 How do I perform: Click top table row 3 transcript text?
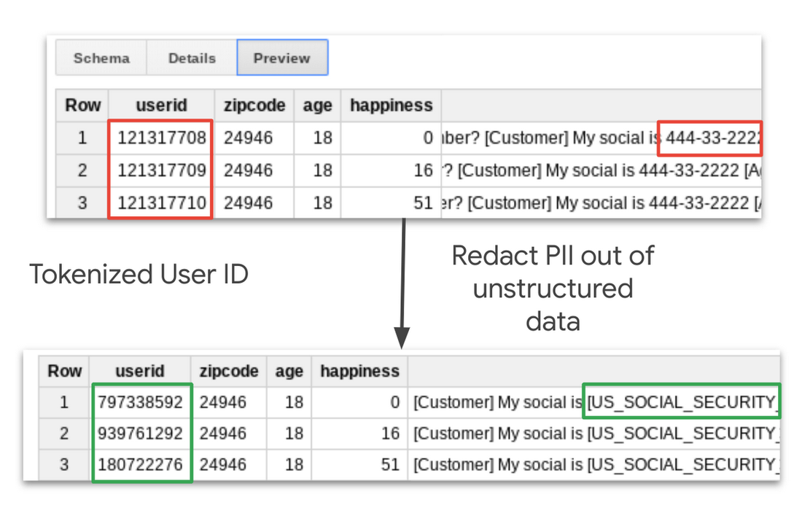pos(601,203)
